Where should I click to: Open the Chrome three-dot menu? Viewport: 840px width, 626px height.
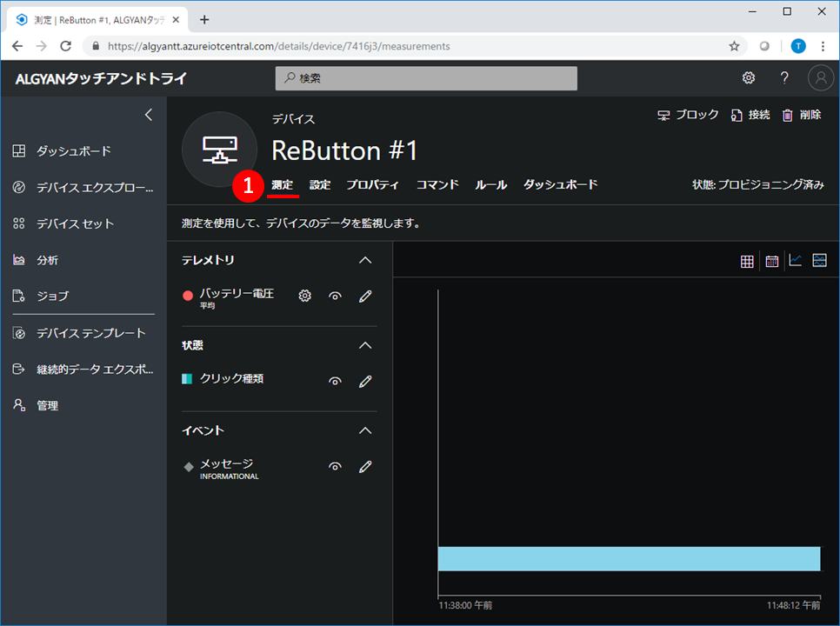823,46
